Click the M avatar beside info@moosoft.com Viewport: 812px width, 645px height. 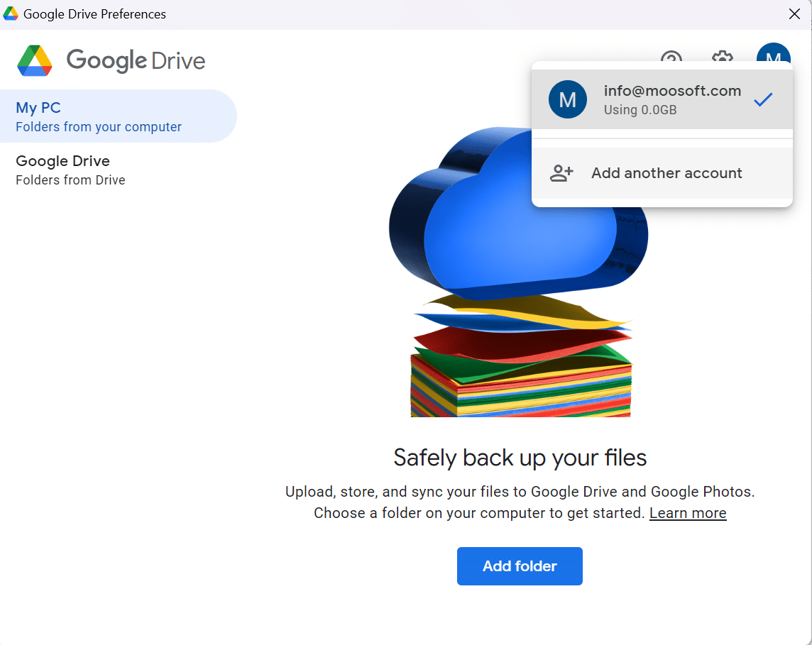568,99
